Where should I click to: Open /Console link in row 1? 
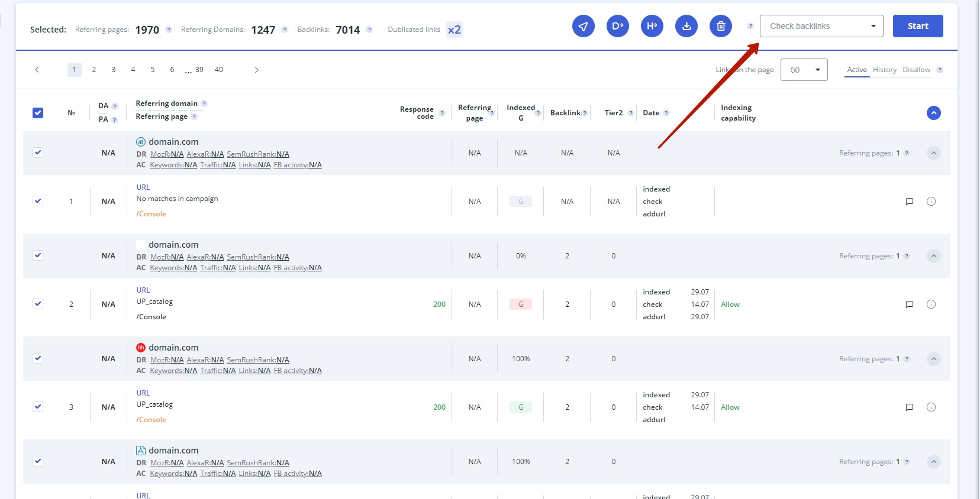(151, 214)
